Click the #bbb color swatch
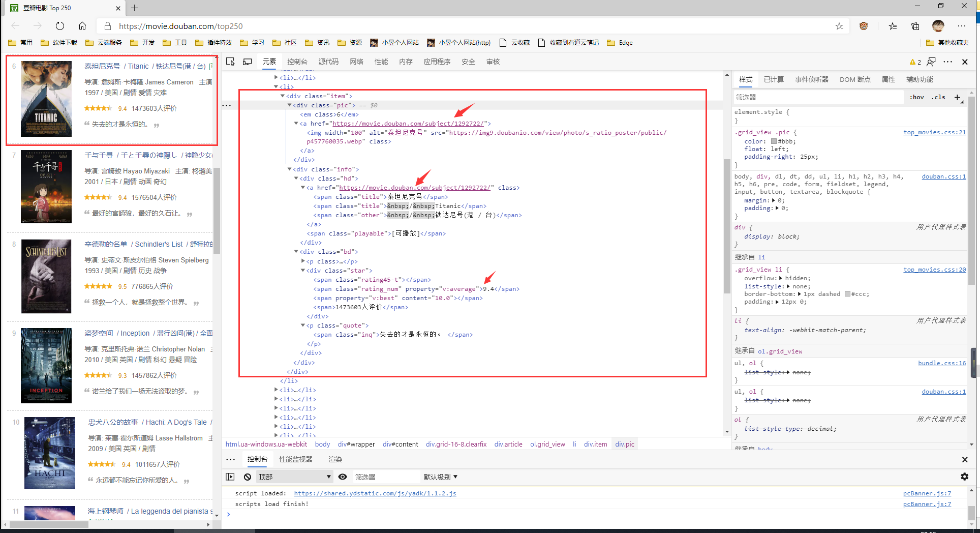 774,141
